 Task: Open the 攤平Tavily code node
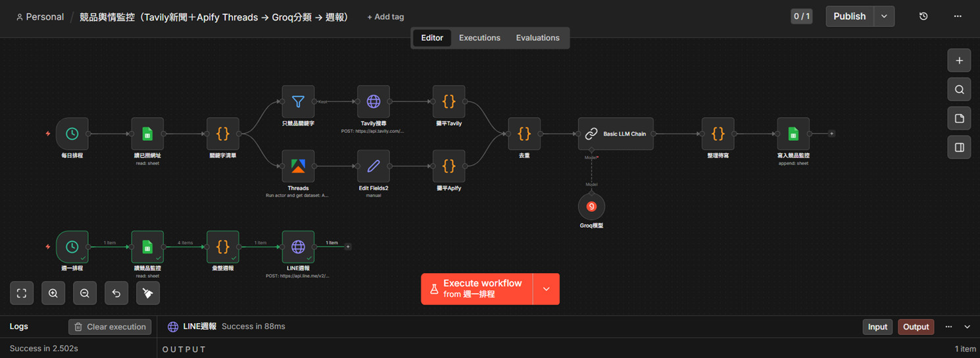click(449, 101)
